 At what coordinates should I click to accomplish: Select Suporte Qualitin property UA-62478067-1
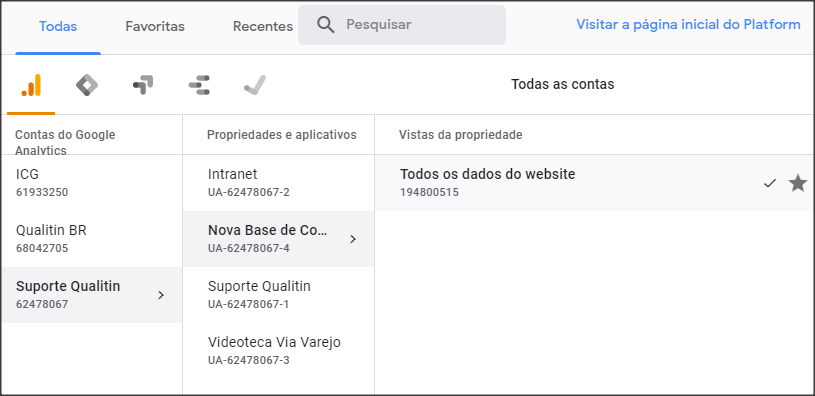coord(279,295)
